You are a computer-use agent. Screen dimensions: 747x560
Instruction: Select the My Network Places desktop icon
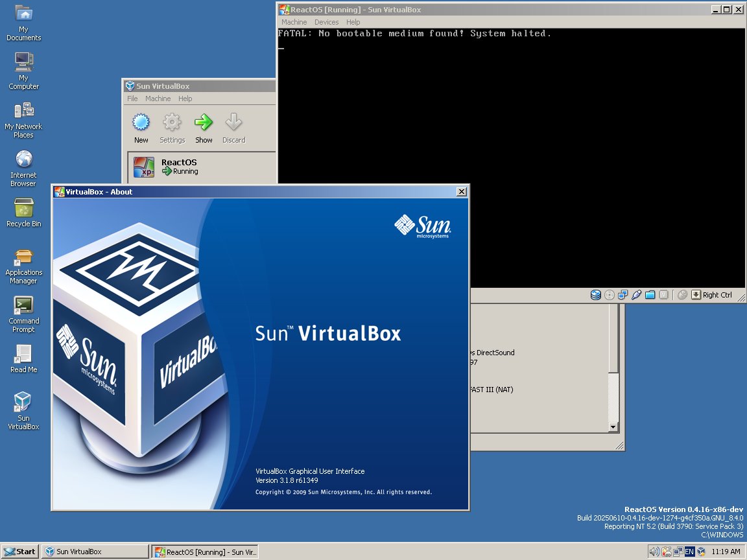(x=23, y=120)
